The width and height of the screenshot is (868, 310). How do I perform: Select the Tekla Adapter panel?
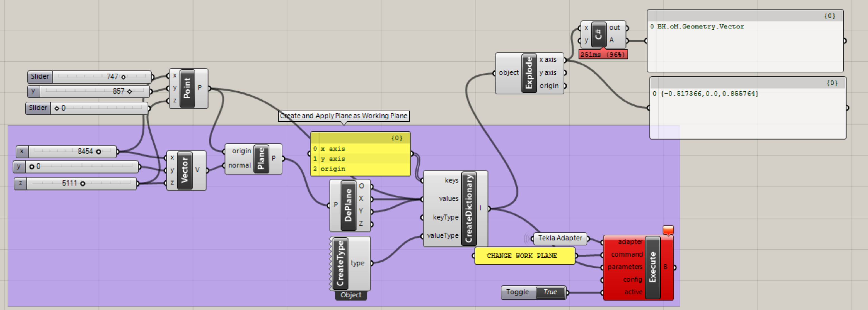(x=560, y=238)
